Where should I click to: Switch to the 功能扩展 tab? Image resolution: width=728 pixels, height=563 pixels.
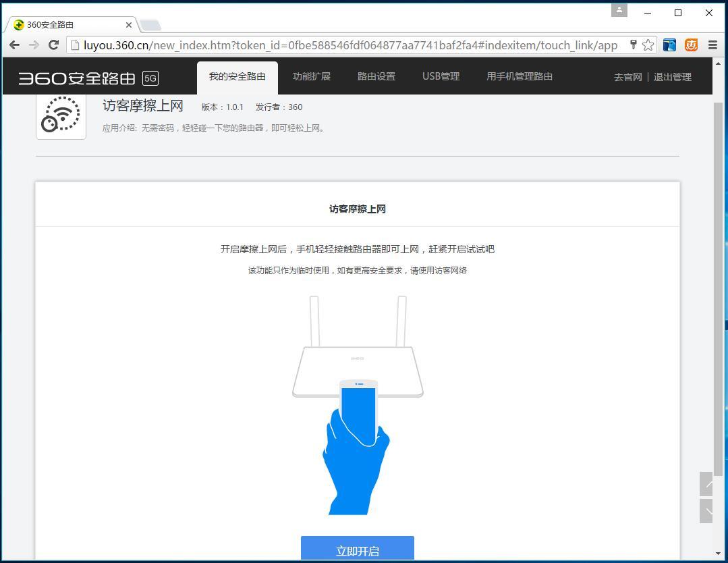click(x=312, y=76)
